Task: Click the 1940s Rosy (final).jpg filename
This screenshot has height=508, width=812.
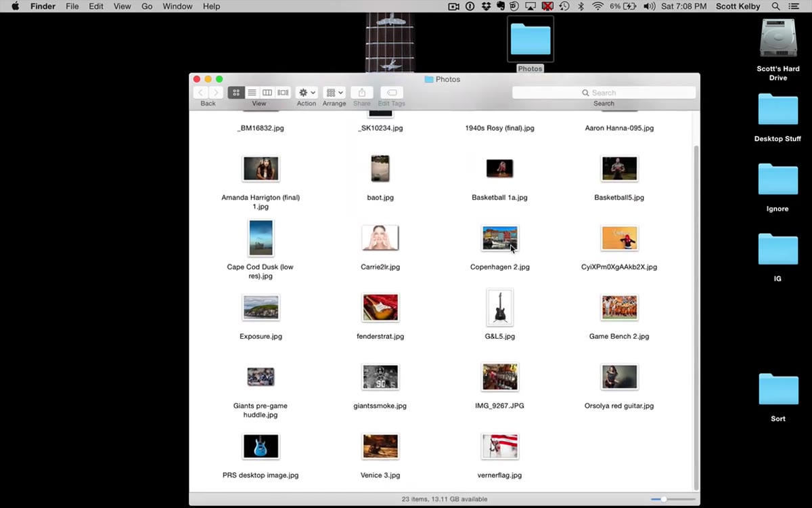Action: click(x=500, y=128)
